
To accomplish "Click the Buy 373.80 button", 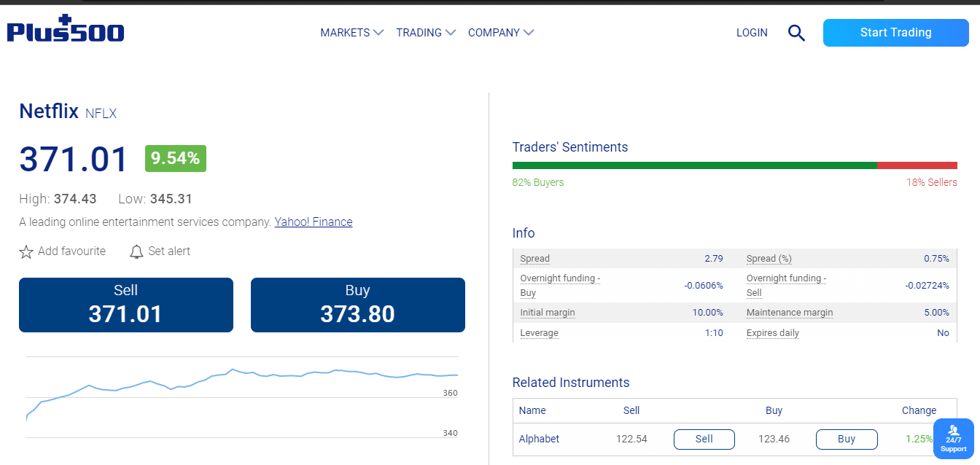I will (x=358, y=305).
